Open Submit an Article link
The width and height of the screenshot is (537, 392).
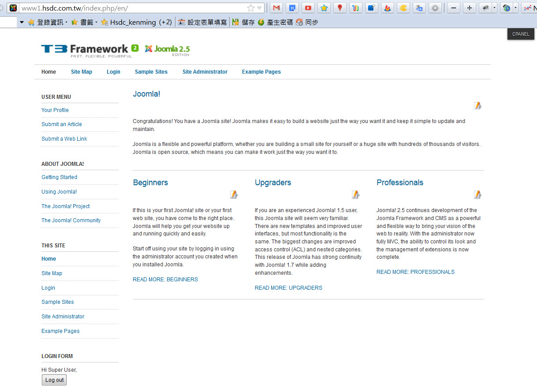coord(62,124)
